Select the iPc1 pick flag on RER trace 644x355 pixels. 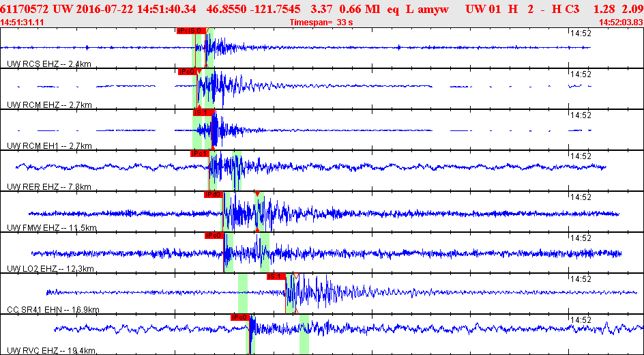[x=200, y=154]
